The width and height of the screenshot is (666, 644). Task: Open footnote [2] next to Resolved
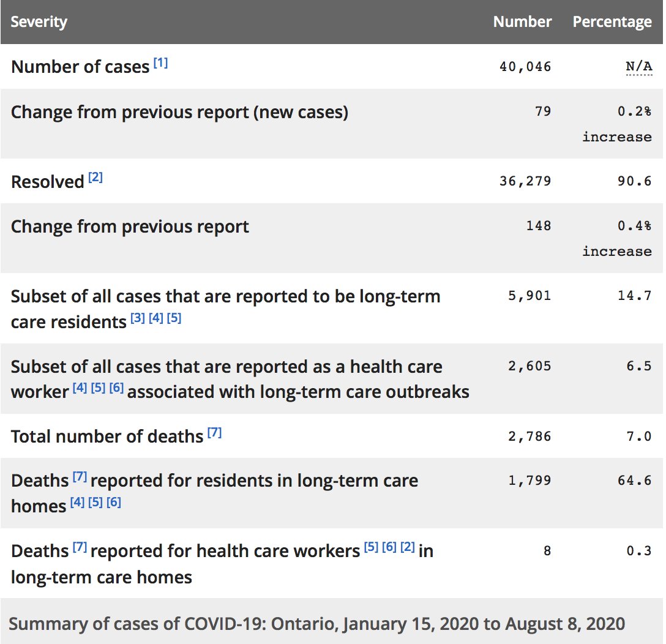click(x=95, y=177)
